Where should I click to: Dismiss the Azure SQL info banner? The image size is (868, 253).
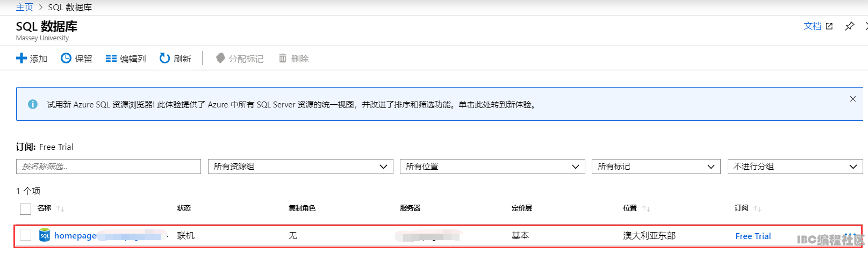tap(853, 99)
